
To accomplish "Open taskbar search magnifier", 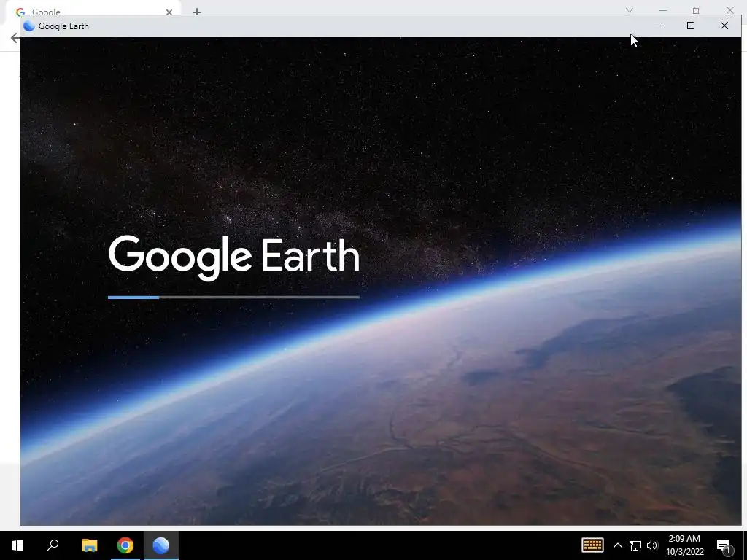I will (x=53, y=545).
